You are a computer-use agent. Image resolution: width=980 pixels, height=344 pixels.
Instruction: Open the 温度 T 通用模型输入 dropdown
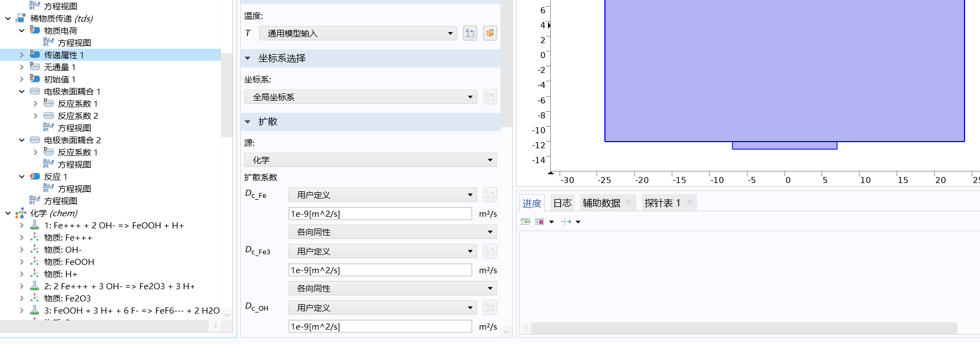coord(358,33)
